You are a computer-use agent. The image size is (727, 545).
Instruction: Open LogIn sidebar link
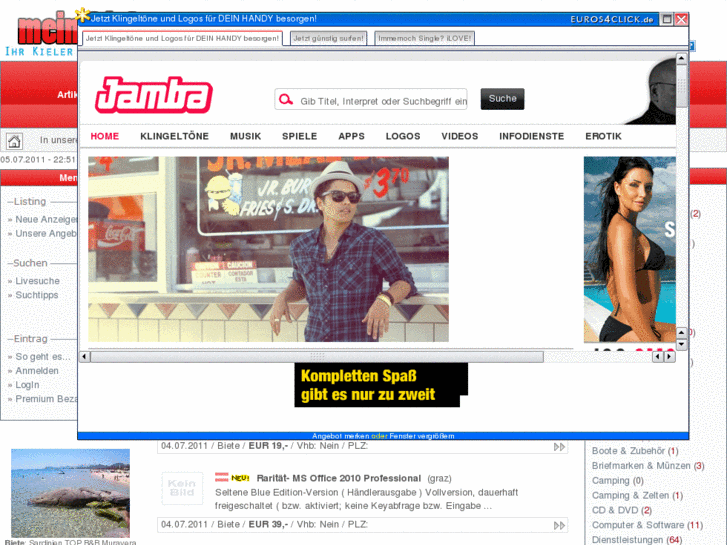[27, 385]
